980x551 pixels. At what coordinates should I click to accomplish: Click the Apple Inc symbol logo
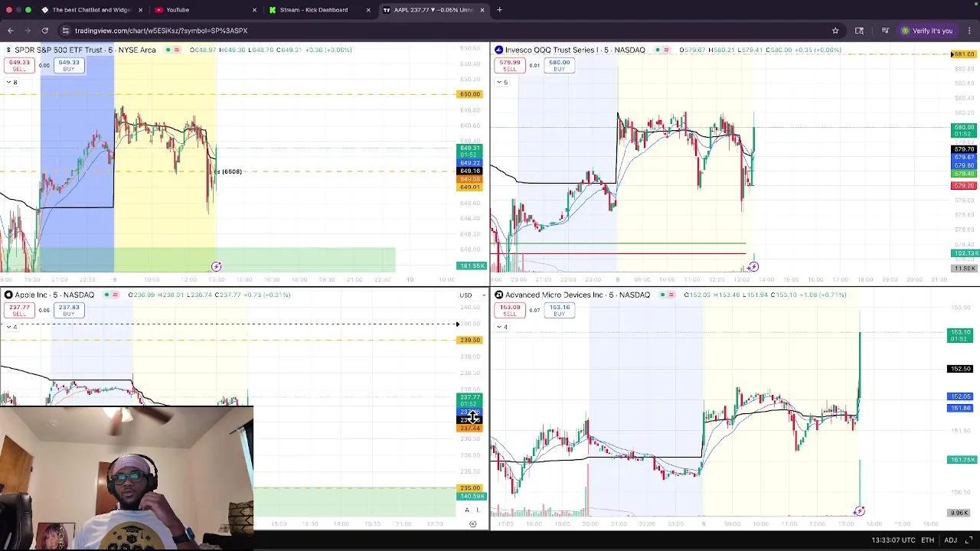(x=8, y=295)
